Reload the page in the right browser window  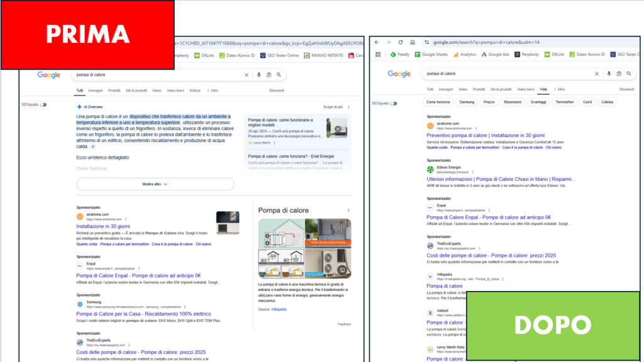[x=401, y=42]
